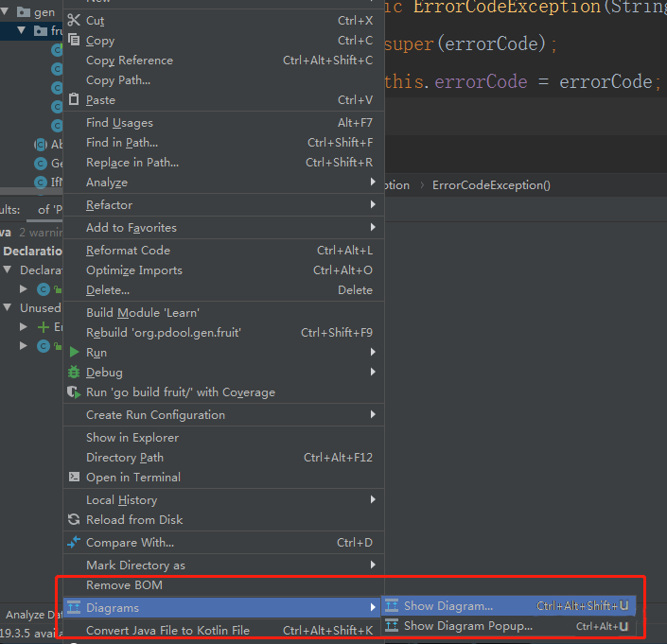Click ErrorCodeException() in the breadcrumb bar
667x644 pixels.
point(490,185)
